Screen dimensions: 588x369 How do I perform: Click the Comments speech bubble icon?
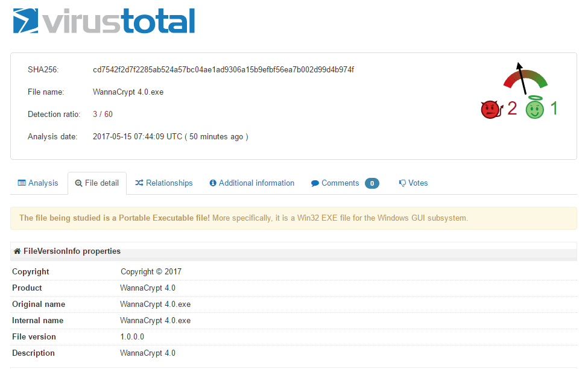coord(315,183)
